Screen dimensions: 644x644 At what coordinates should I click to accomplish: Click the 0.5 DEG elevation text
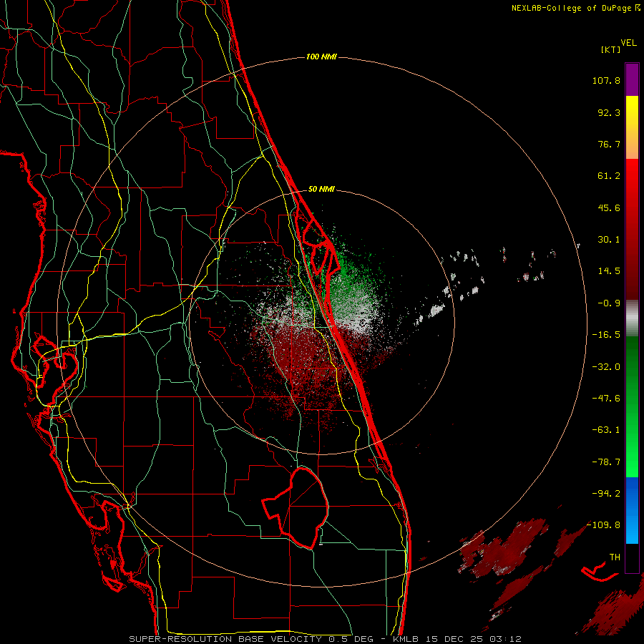click(351, 639)
